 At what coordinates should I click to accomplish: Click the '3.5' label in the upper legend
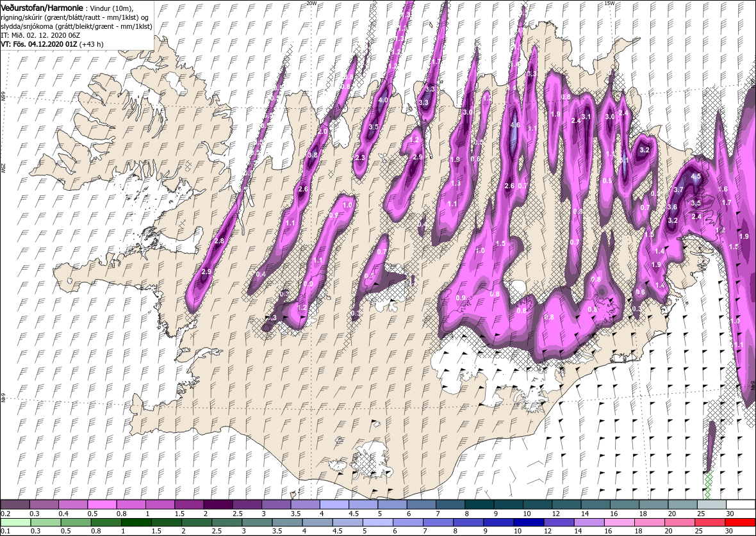297,514
